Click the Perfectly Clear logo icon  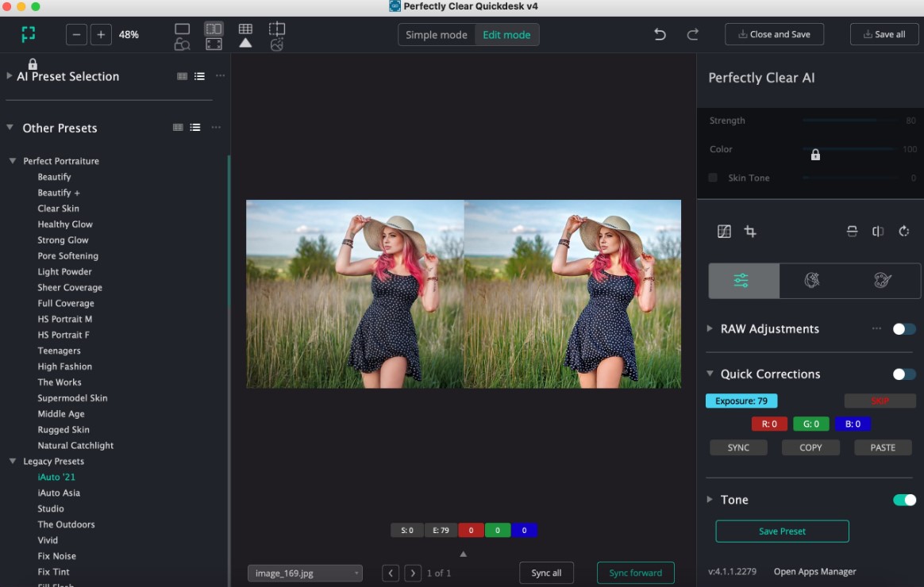tap(29, 34)
